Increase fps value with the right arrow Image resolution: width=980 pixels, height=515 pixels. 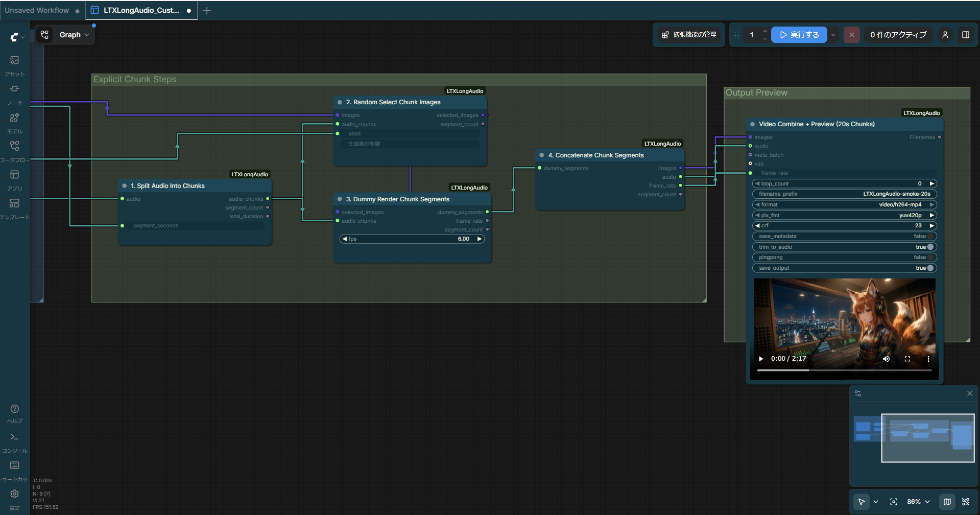pos(479,239)
